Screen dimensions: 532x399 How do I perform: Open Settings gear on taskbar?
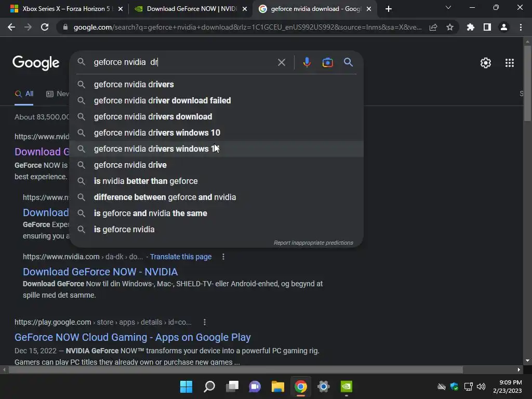[x=323, y=387]
